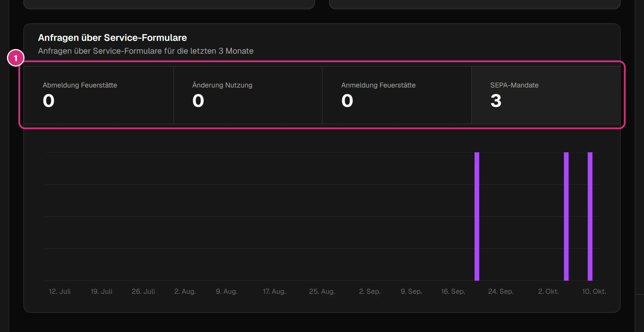644x332 pixels.
Task: Click the 9. Sep. axis label
Action: tap(411, 291)
